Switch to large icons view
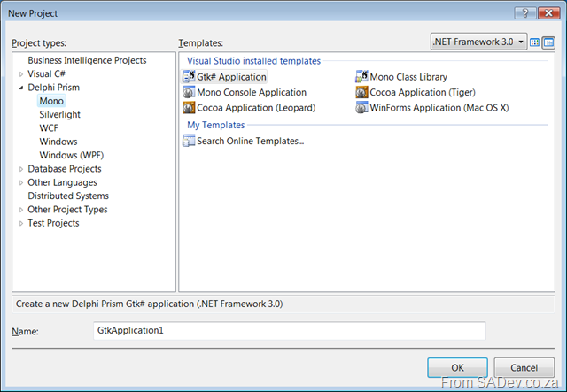The width and height of the screenshot is (567, 392). [x=534, y=42]
